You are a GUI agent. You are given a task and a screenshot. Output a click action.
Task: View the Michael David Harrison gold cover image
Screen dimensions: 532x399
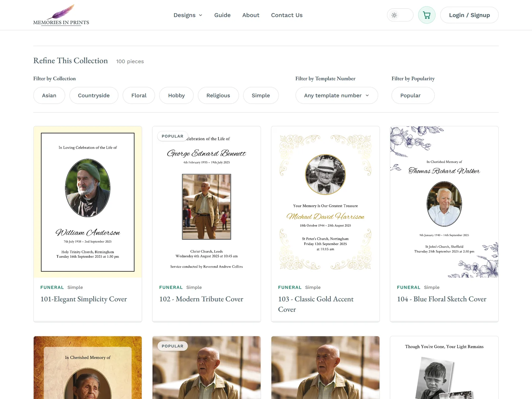point(326,202)
